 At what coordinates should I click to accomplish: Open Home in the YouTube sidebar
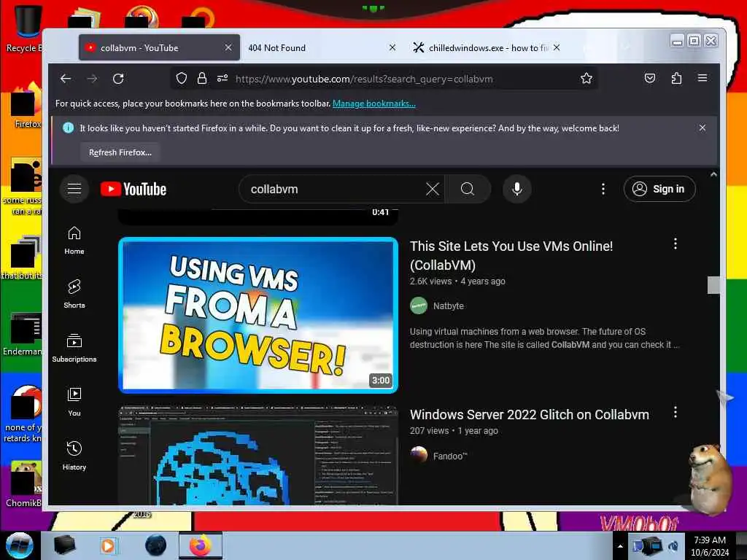pos(74,241)
